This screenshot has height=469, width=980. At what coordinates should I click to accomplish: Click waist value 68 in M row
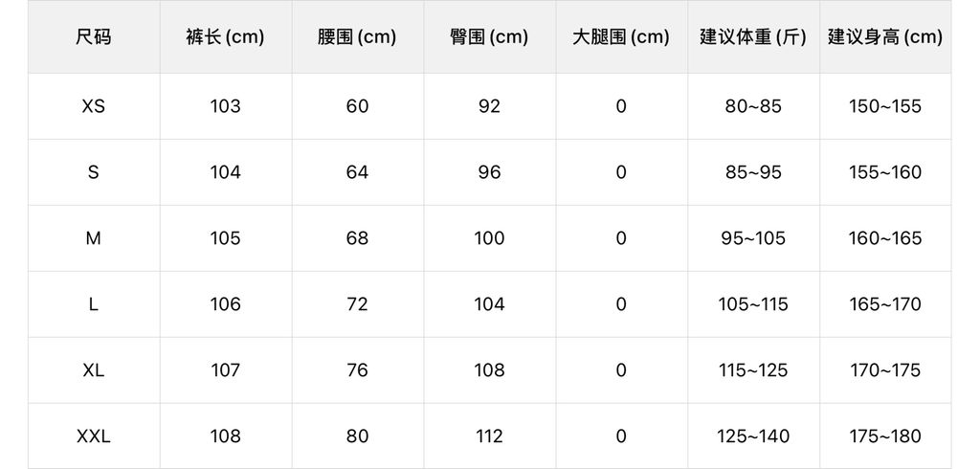click(x=357, y=238)
